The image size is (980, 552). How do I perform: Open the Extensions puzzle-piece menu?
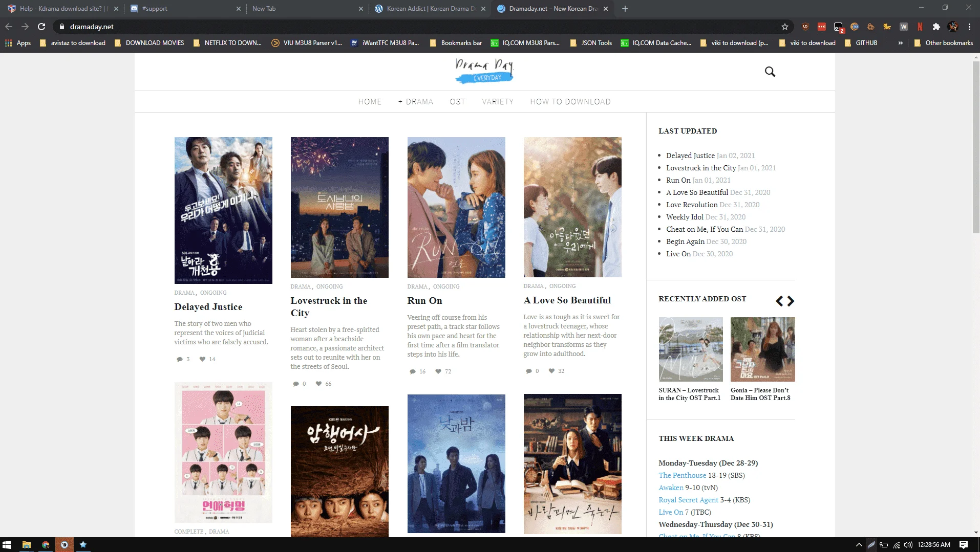coord(936,27)
